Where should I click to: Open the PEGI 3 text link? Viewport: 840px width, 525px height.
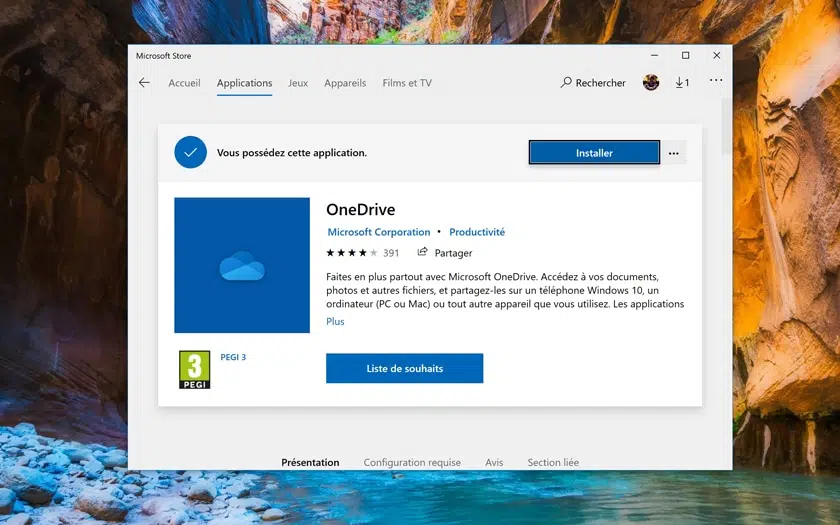pyautogui.click(x=233, y=357)
